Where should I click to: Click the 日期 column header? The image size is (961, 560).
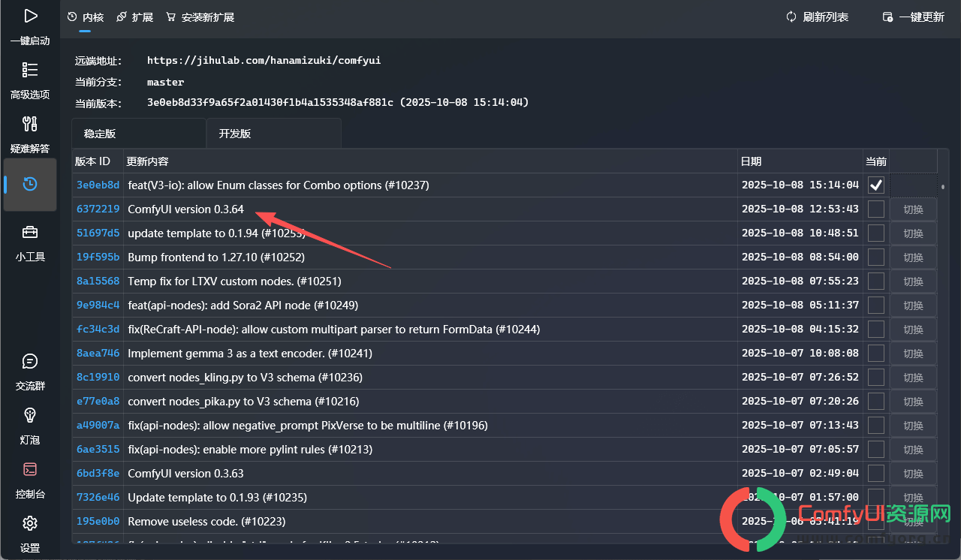[x=800, y=161]
